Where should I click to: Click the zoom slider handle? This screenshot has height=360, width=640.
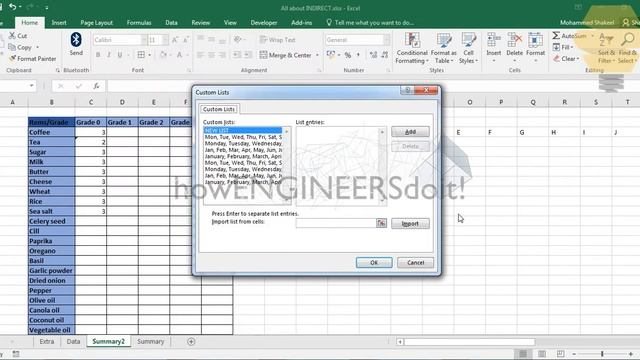click(x=602, y=354)
